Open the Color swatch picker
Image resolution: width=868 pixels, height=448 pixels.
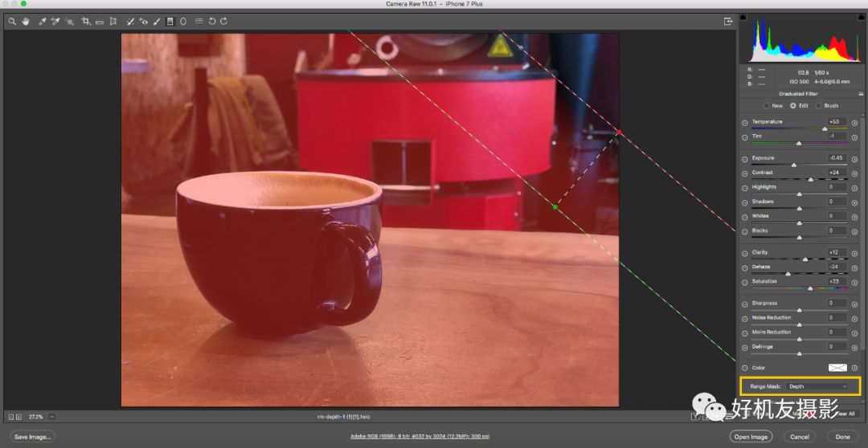click(837, 368)
